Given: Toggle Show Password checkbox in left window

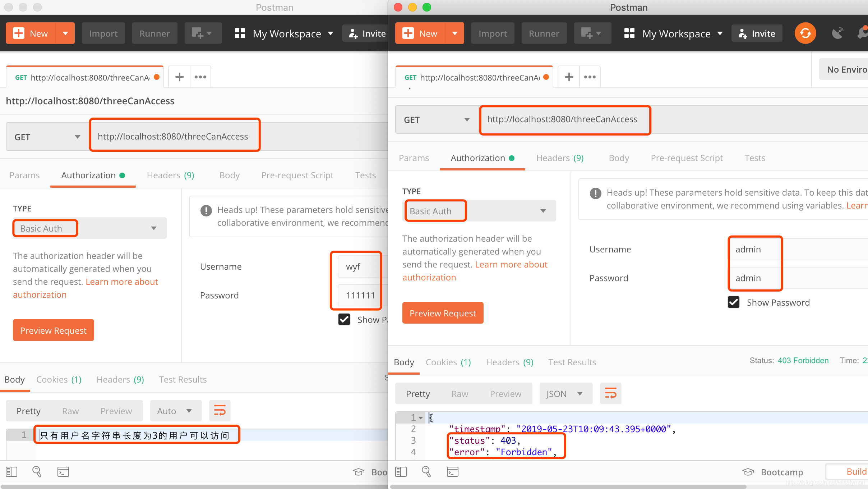Looking at the screenshot, I should point(344,319).
